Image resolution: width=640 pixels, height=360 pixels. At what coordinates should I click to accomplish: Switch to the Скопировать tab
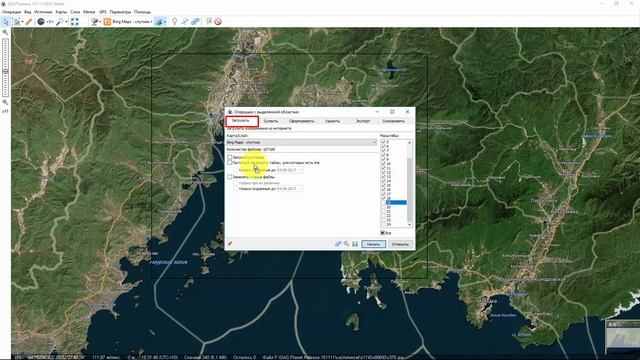coord(394,121)
